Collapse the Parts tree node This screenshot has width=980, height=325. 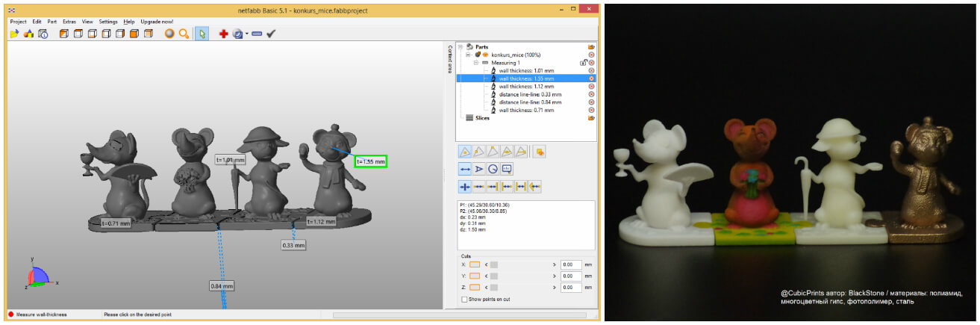[461, 47]
